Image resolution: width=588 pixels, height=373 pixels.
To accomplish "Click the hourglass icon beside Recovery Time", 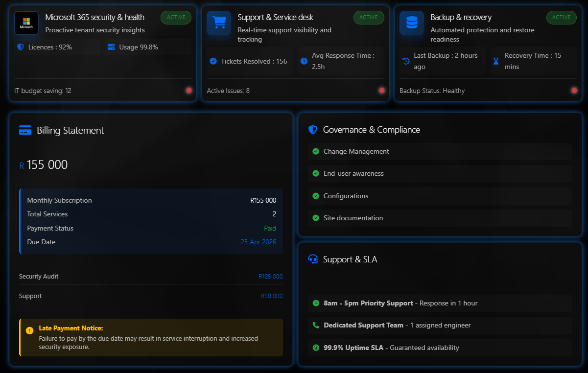I will (x=496, y=61).
